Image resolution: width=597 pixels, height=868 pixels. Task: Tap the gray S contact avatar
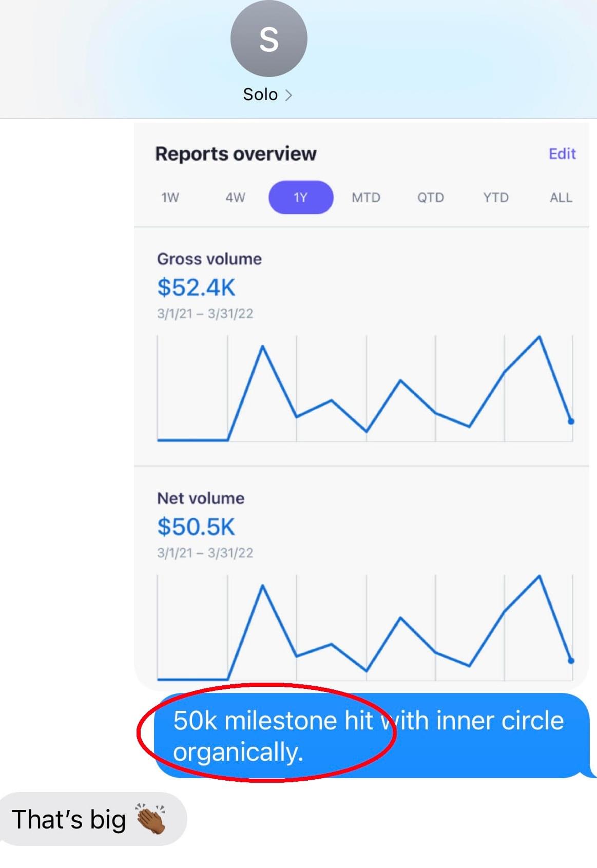(x=268, y=38)
